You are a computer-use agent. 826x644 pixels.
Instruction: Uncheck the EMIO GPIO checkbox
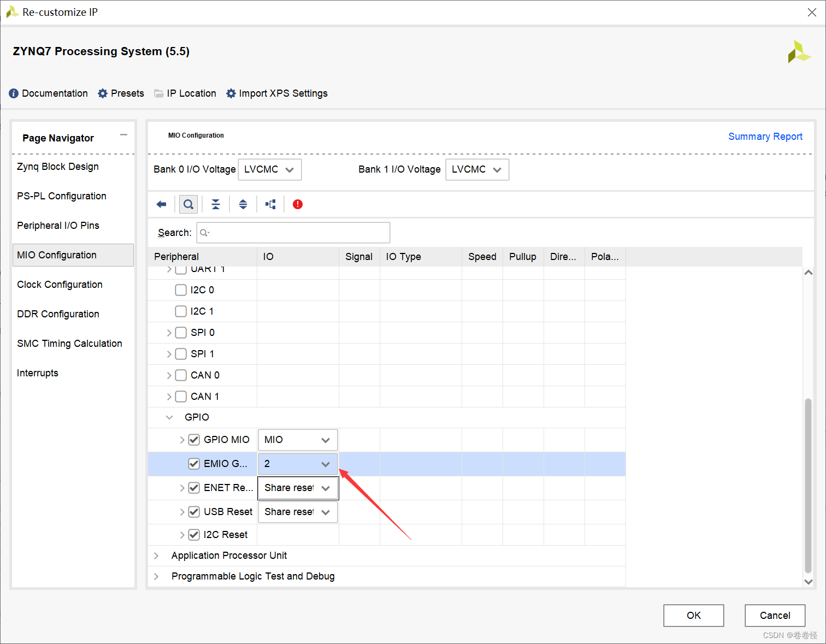(x=194, y=464)
